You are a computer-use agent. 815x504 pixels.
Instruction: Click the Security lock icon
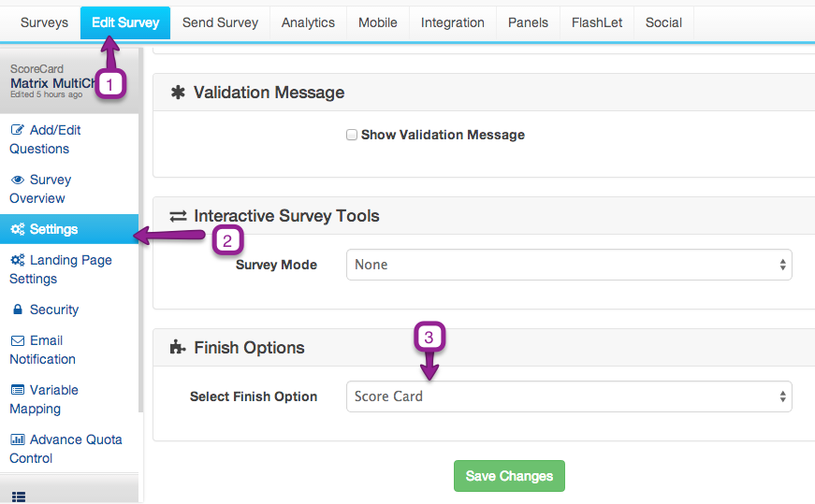coord(18,310)
